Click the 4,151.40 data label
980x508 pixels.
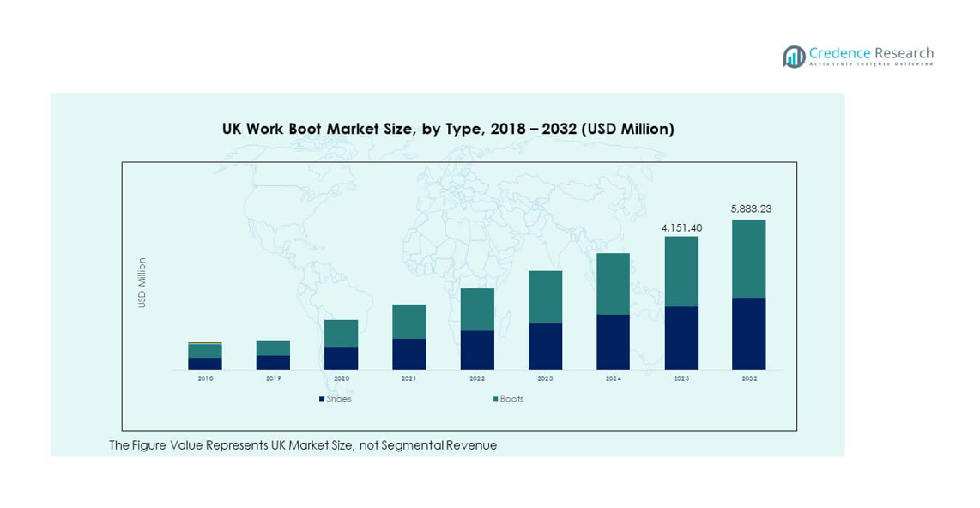(681, 227)
